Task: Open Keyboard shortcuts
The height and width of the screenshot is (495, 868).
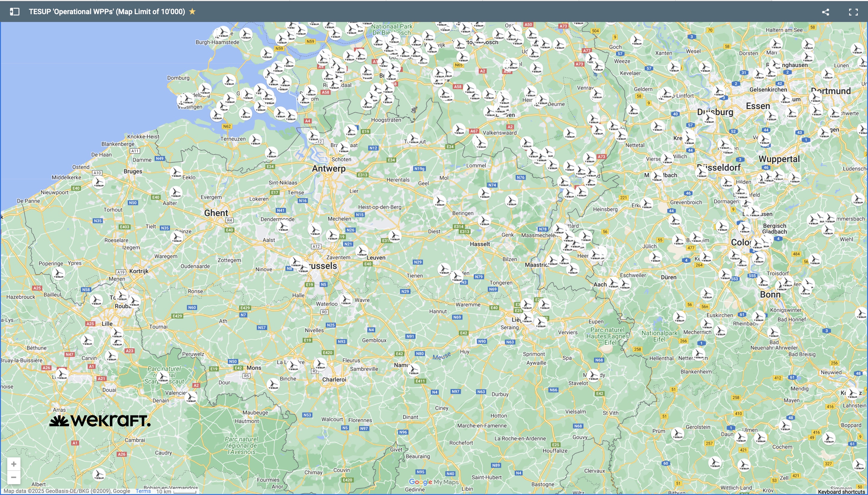Action: (841, 492)
